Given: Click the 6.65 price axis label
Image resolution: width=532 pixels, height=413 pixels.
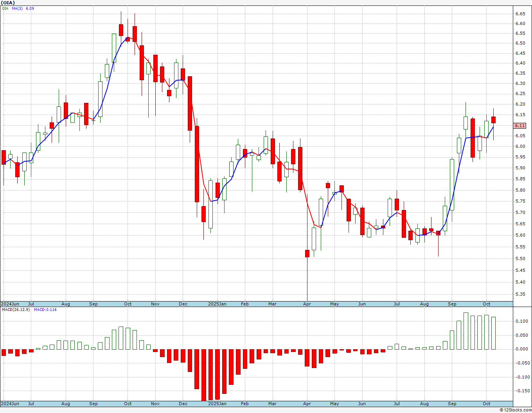Looking at the screenshot, I should pos(520,14).
